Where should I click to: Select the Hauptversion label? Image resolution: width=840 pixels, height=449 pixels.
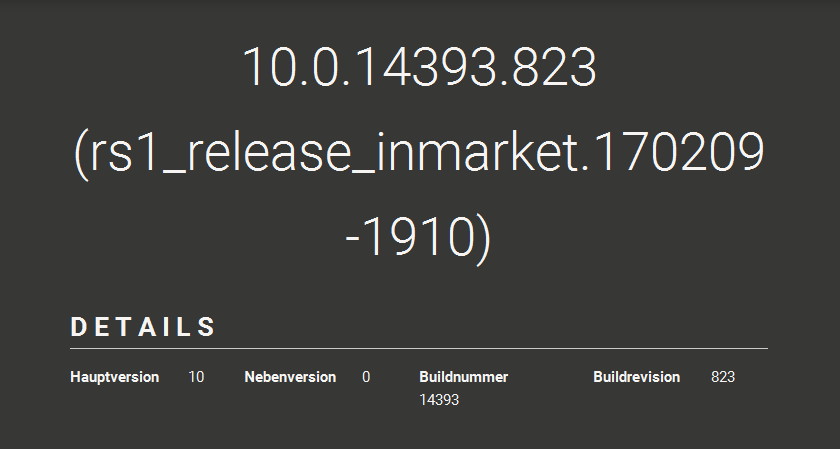[115, 377]
